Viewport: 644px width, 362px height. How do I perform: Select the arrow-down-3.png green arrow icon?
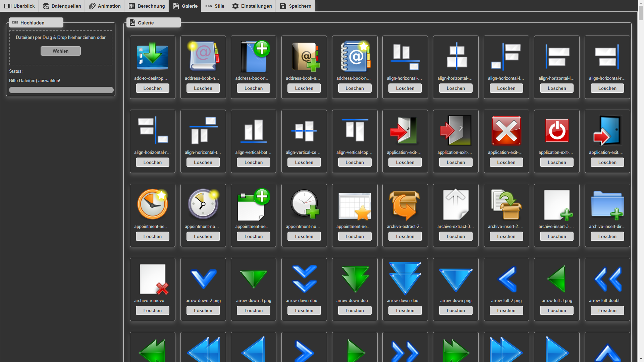(254, 279)
